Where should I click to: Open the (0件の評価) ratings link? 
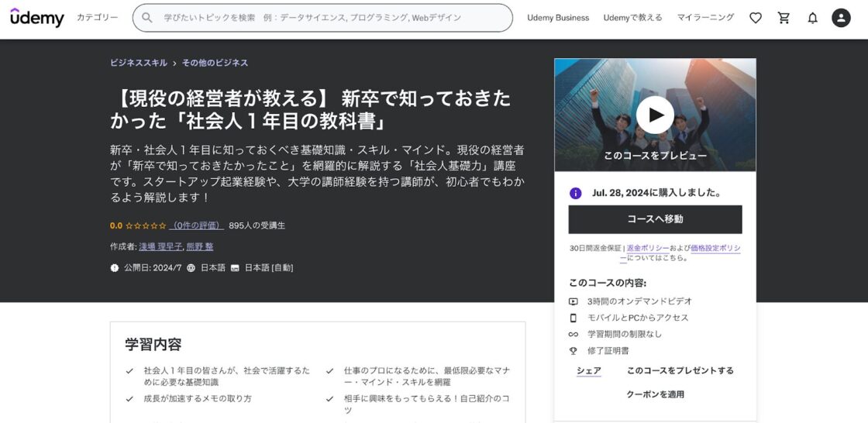click(197, 225)
